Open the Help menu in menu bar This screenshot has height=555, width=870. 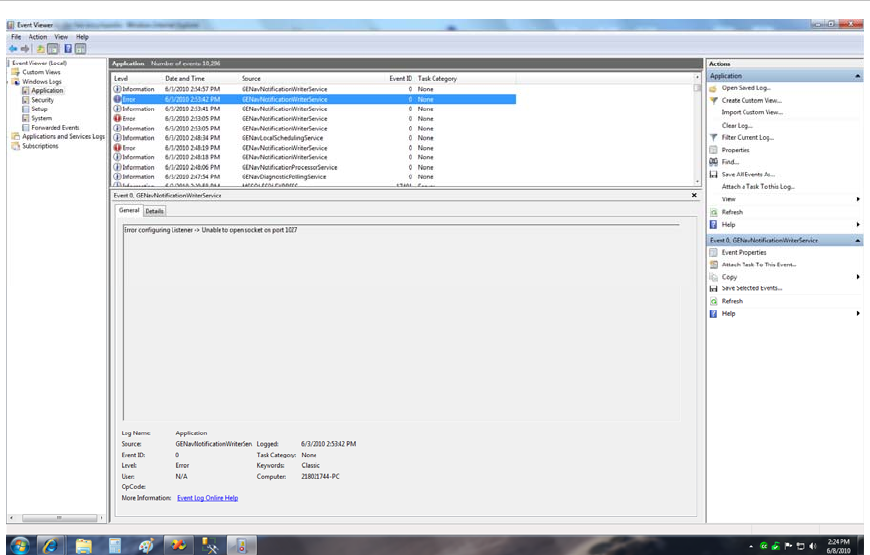pos(82,37)
